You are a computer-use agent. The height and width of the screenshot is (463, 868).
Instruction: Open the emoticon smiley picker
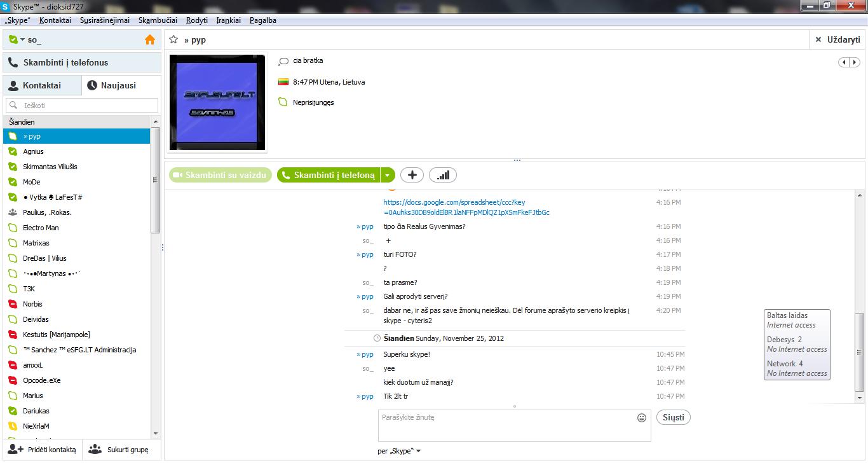642,418
